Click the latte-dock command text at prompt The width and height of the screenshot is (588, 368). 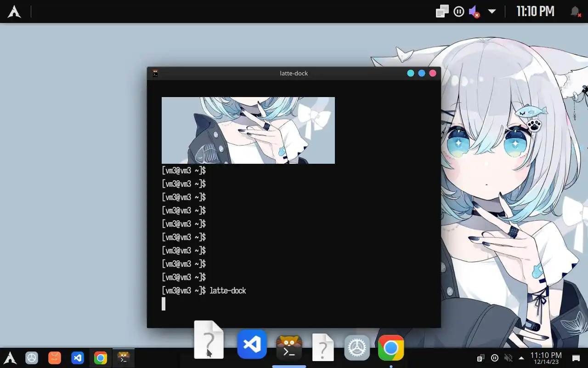(228, 291)
